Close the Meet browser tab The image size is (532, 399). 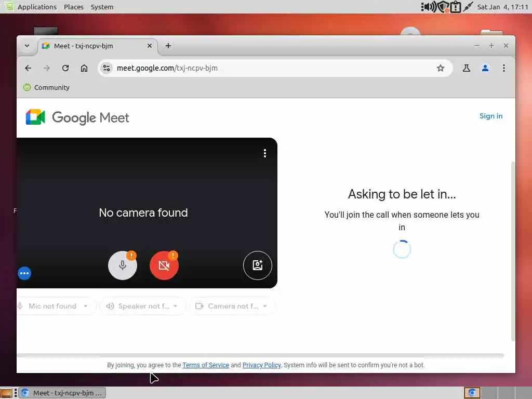point(149,46)
